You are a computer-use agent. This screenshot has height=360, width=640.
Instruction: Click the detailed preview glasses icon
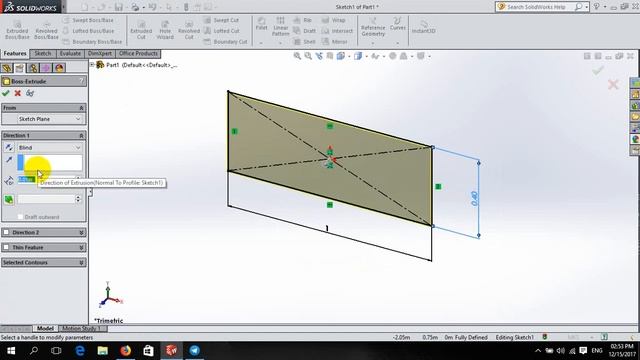coord(30,93)
